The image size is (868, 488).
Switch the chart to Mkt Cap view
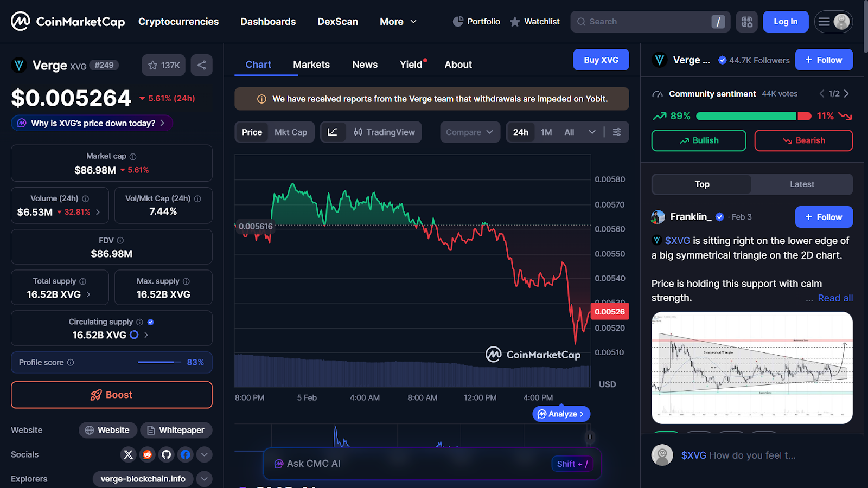(291, 132)
